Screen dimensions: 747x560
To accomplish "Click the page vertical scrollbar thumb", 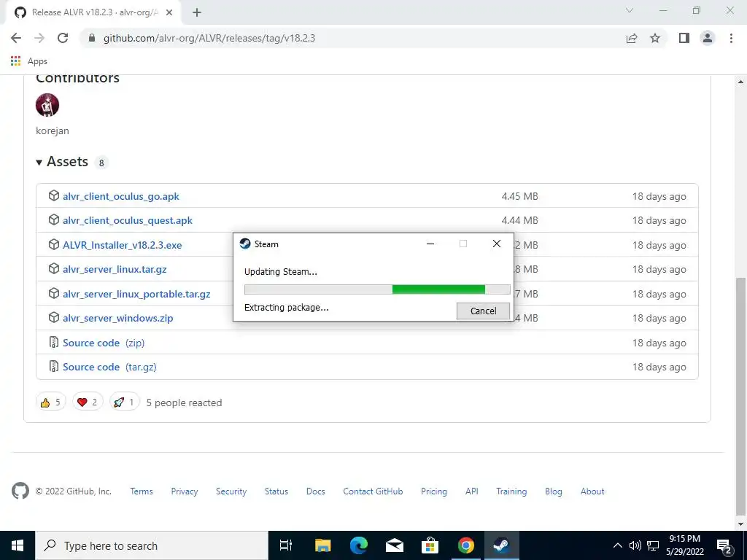I will pos(741,395).
